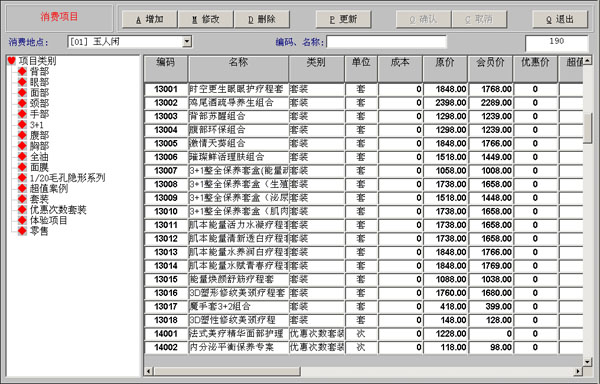Click the 会员价 column header
Screen dimensions: 600x384
490,68
